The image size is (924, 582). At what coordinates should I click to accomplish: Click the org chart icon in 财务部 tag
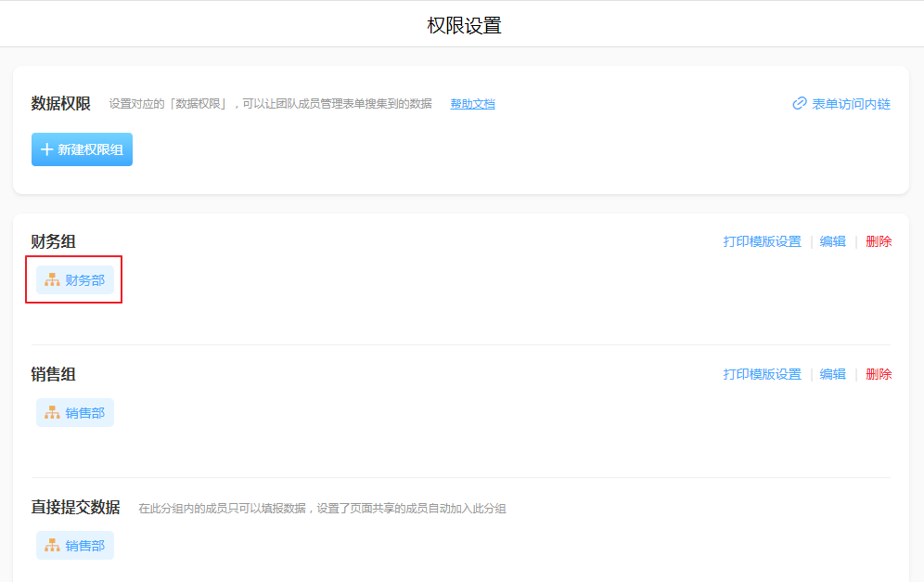tap(52, 280)
